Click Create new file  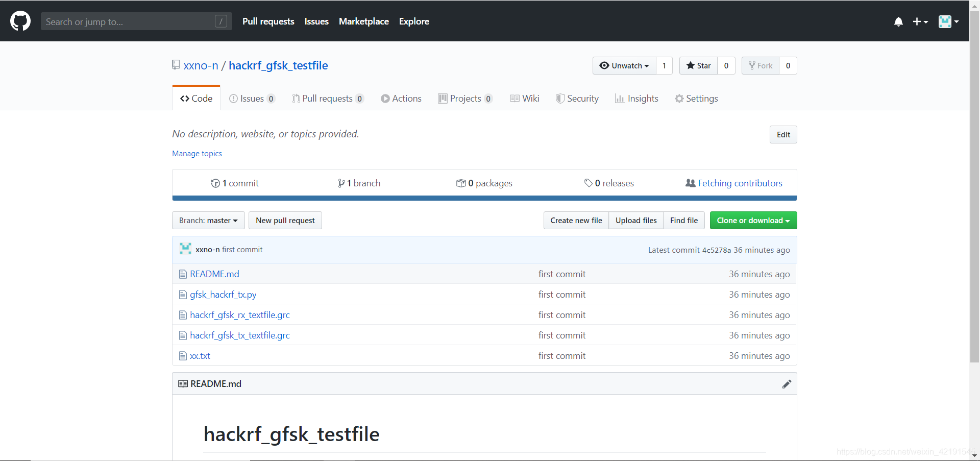tap(576, 221)
